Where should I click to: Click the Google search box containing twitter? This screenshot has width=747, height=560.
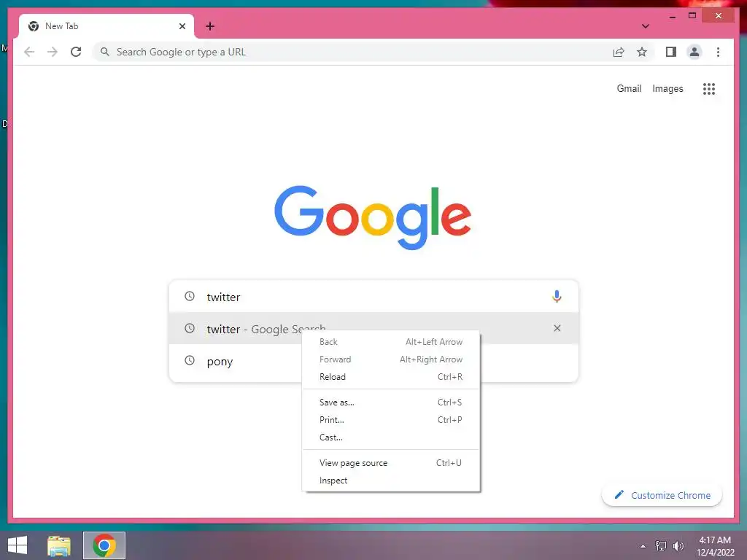(373, 296)
